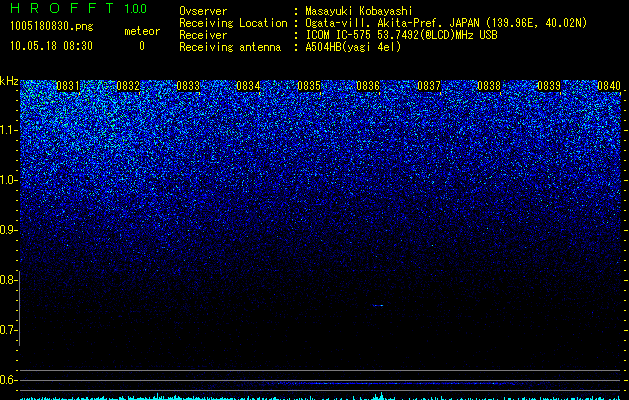Click the 0.7 kHz axis label
This screenshot has width=629, height=400.
click(7, 330)
